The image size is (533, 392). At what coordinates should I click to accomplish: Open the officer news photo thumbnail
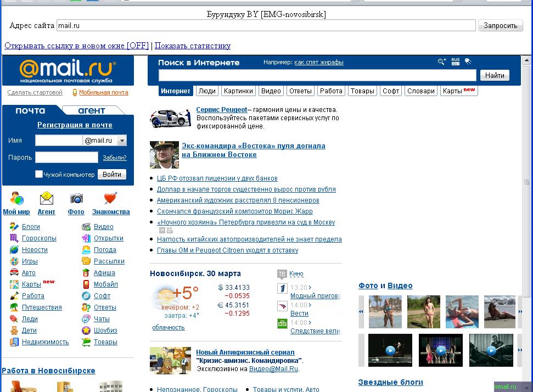[164, 155]
